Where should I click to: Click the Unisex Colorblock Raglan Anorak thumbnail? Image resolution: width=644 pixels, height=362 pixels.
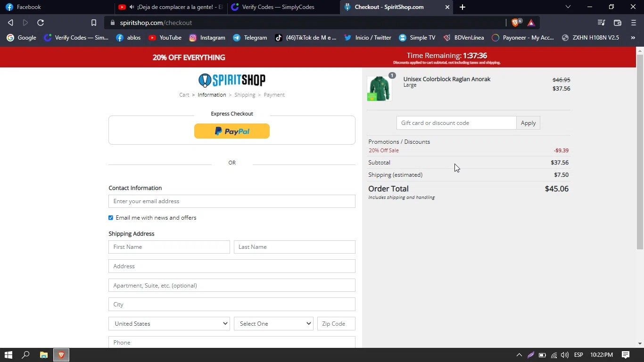[379, 88]
